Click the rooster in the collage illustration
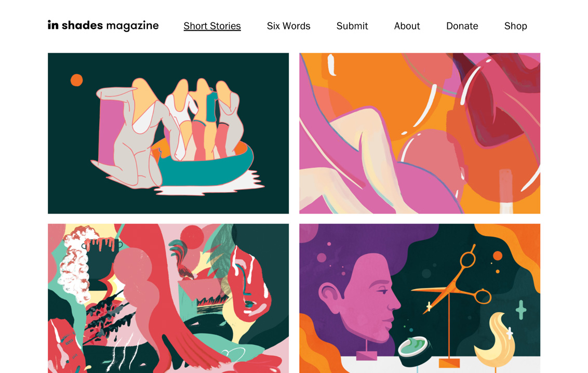588x373 pixels. click(x=181, y=259)
